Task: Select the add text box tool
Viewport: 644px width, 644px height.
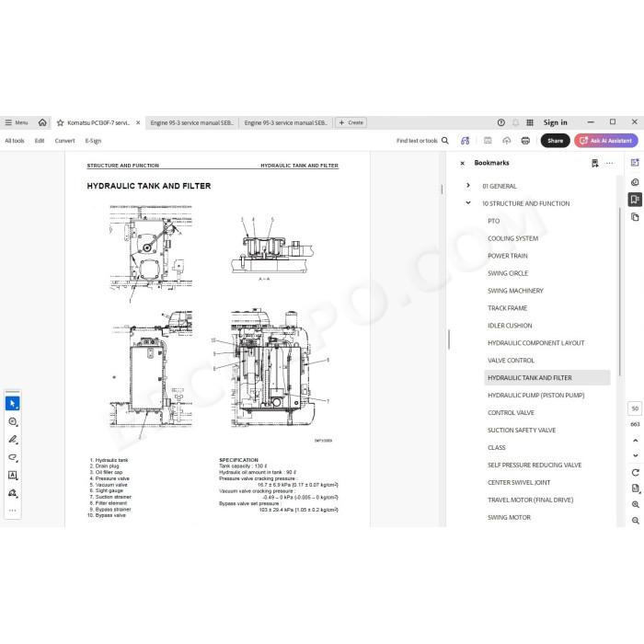Action: tap(13, 476)
